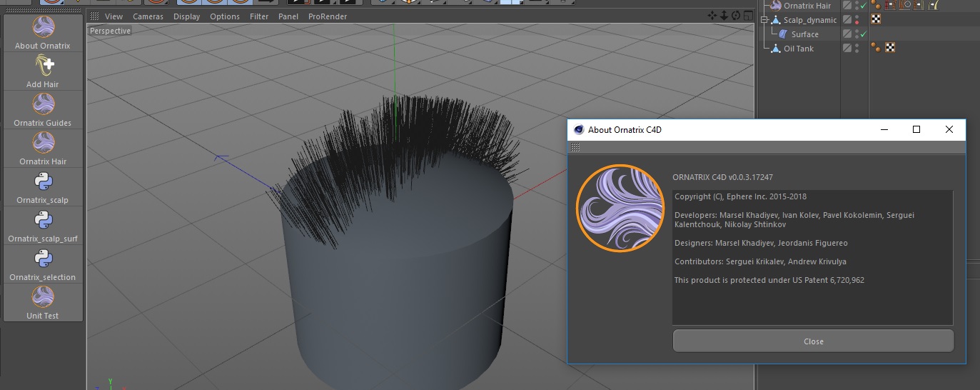The height and width of the screenshot is (390, 980).
Task: Click the Add Hair tool icon
Action: pos(43,66)
